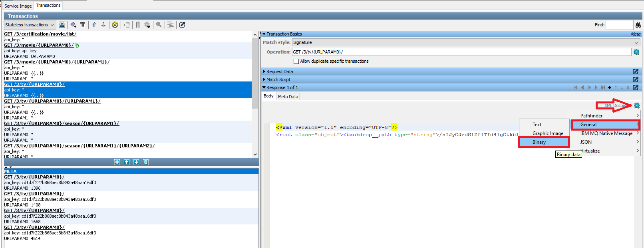
Task: Enable Allow duplicate specific transactions
Action: click(296, 62)
